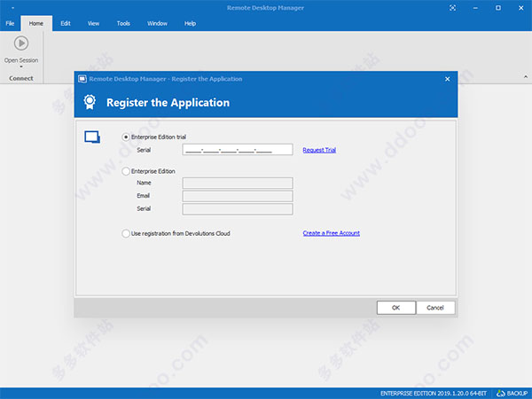Open the Edit ribbon tab

[66, 23]
